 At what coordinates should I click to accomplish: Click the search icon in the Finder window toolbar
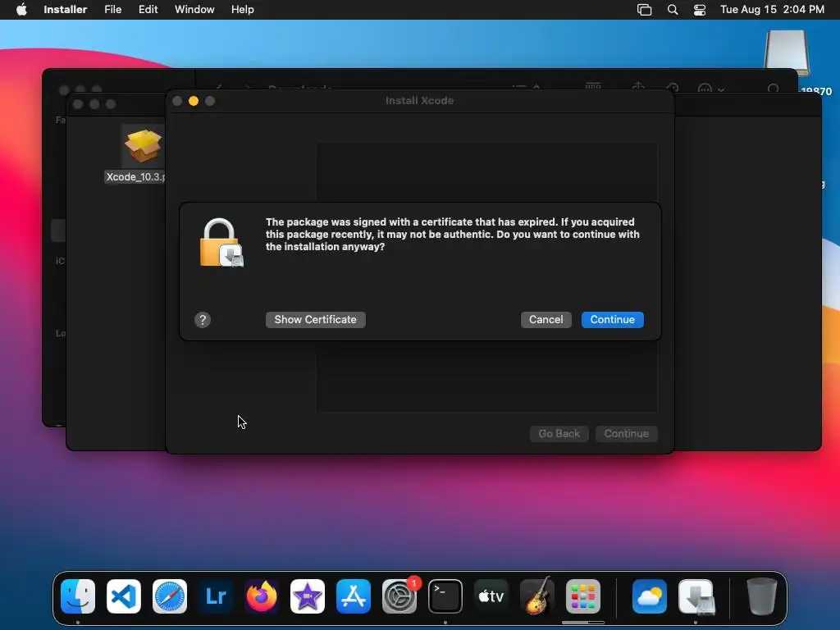[x=773, y=89]
